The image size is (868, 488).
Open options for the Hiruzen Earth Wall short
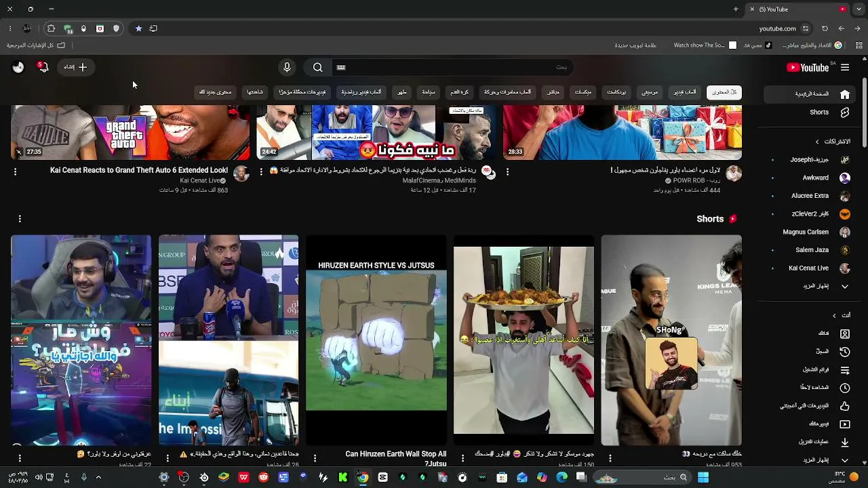pos(315,458)
